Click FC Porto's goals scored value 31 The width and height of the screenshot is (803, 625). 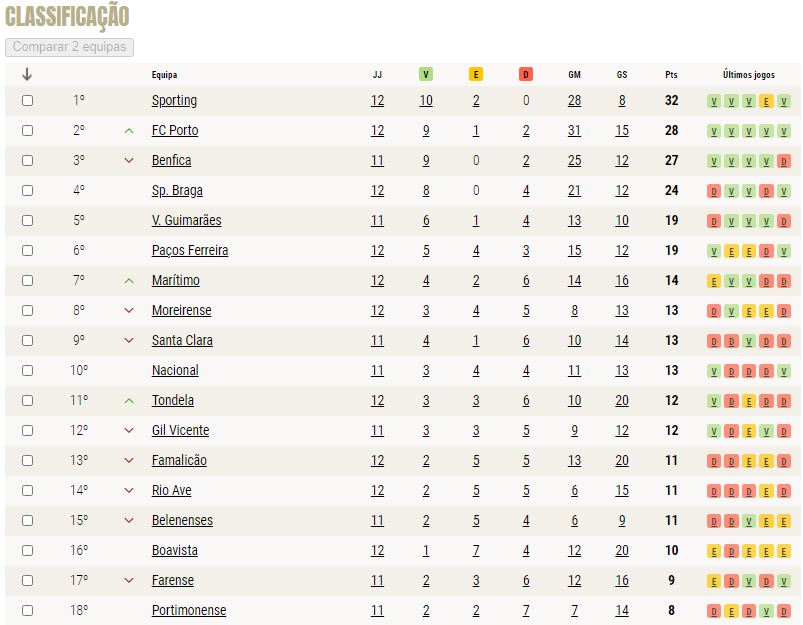point(574,131)
